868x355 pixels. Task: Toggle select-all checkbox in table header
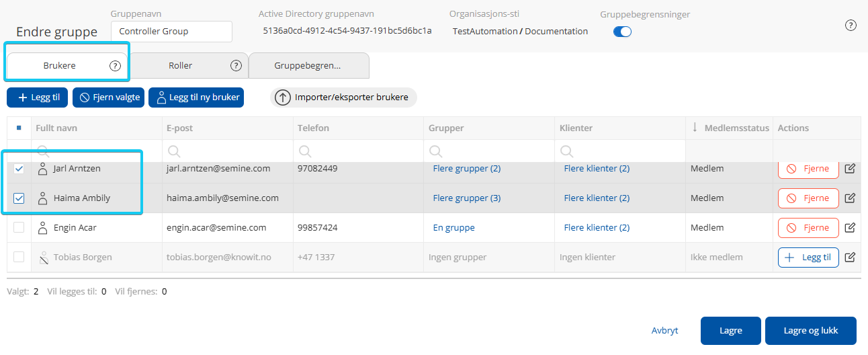(19, 128)
